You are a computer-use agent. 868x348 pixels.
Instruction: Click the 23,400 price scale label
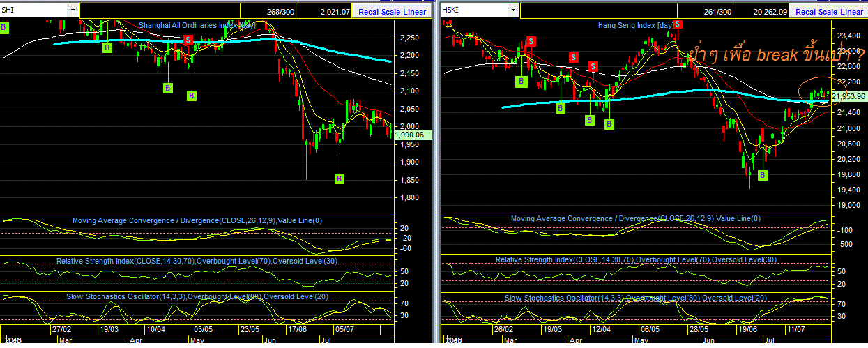click(x=850, y=35)
